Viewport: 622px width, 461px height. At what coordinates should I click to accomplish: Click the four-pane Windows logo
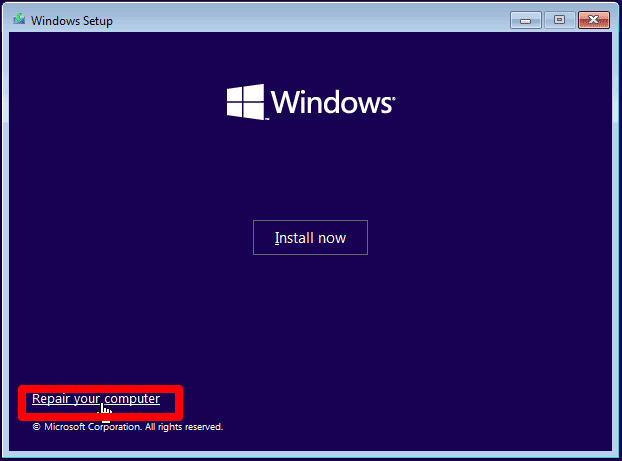coord(245,102)
